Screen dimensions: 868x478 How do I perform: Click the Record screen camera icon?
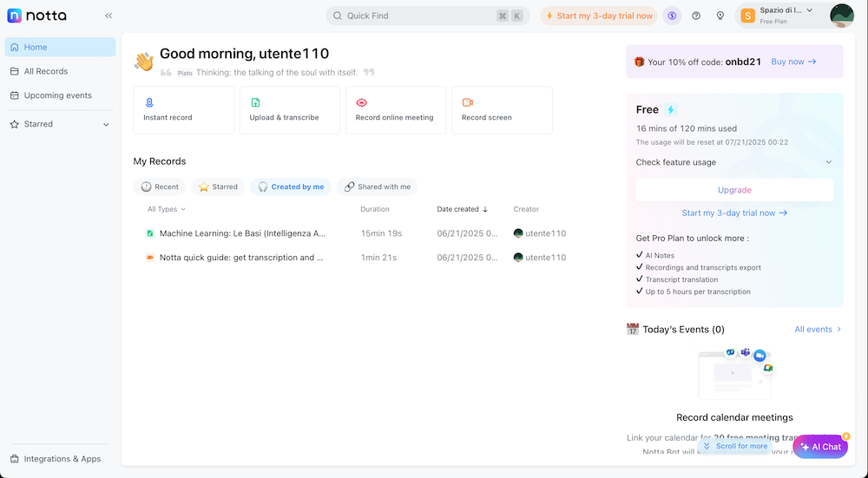click(468, 102)
